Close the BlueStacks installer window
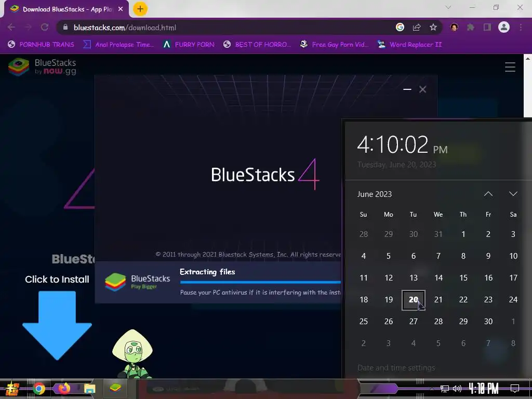The image size is (532, 399). 422,89
